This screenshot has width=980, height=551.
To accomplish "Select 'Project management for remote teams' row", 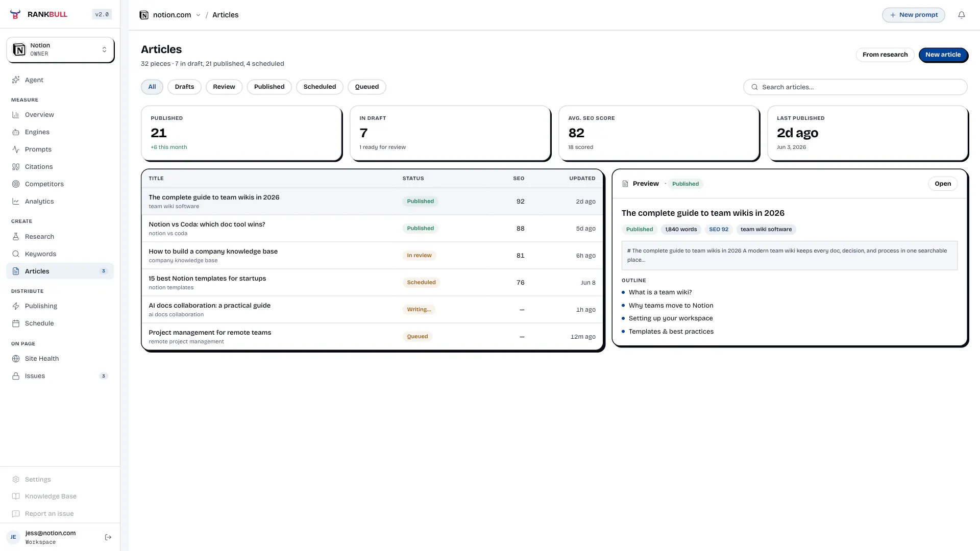I will click(x=373, y=337).
